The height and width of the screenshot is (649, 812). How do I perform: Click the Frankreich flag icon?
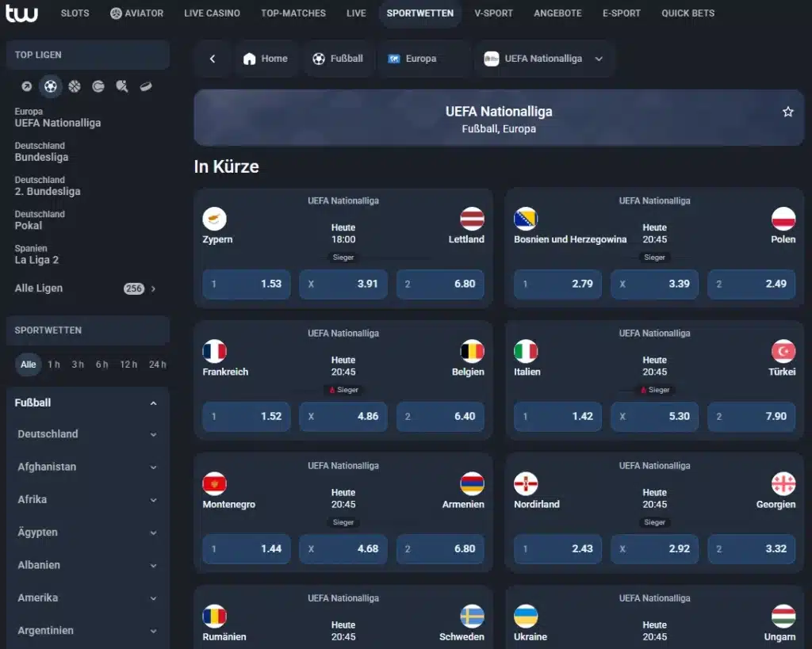pos(214,351)
